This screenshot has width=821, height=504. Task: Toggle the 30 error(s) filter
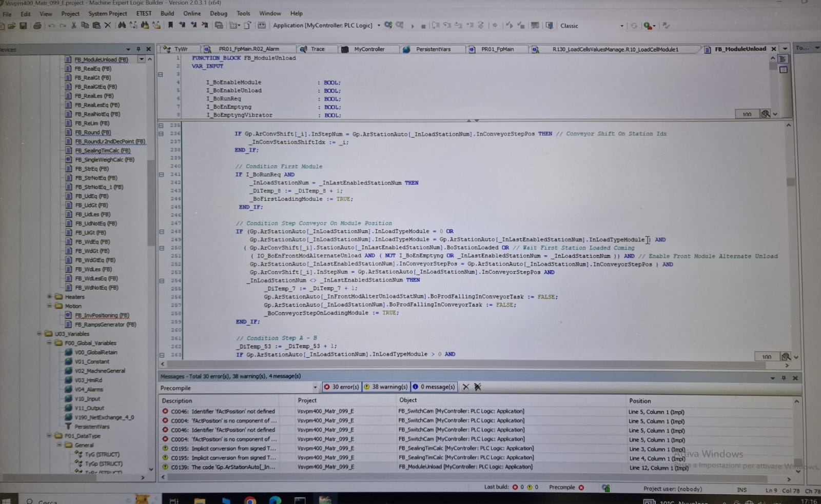click(341, 387)
